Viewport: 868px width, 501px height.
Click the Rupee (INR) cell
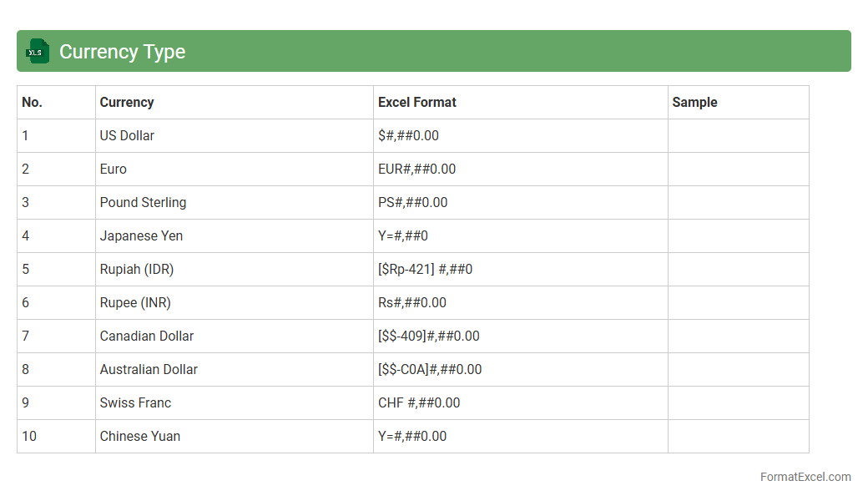tap(135, 302)
